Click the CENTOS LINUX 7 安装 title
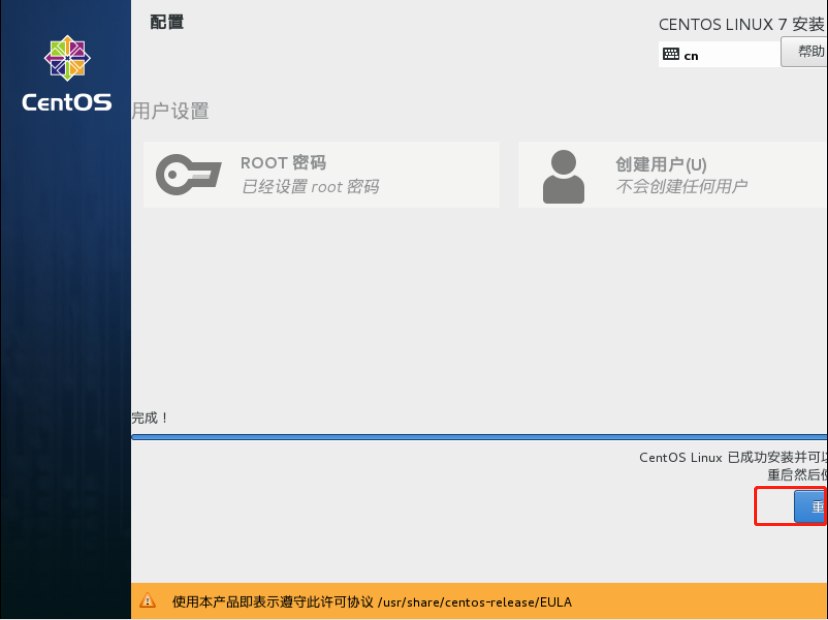The height and width of the screenshot is (620, 828). pos(741,24)
